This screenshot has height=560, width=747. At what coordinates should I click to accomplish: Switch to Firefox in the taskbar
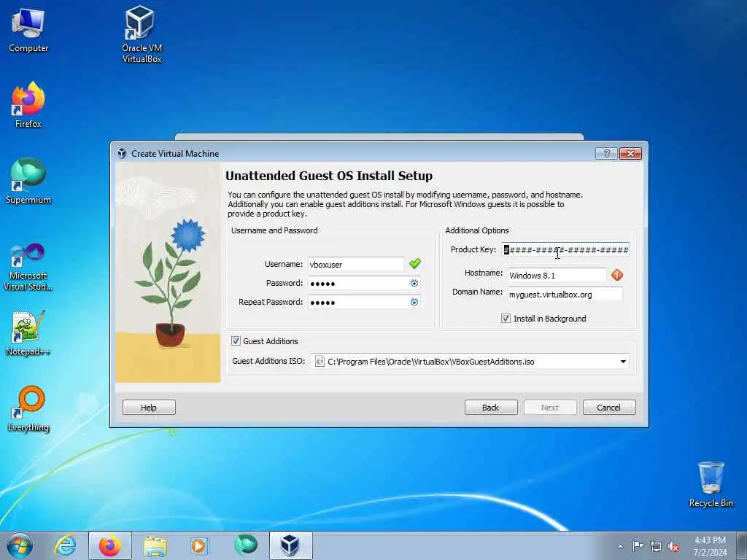(110, 545)
